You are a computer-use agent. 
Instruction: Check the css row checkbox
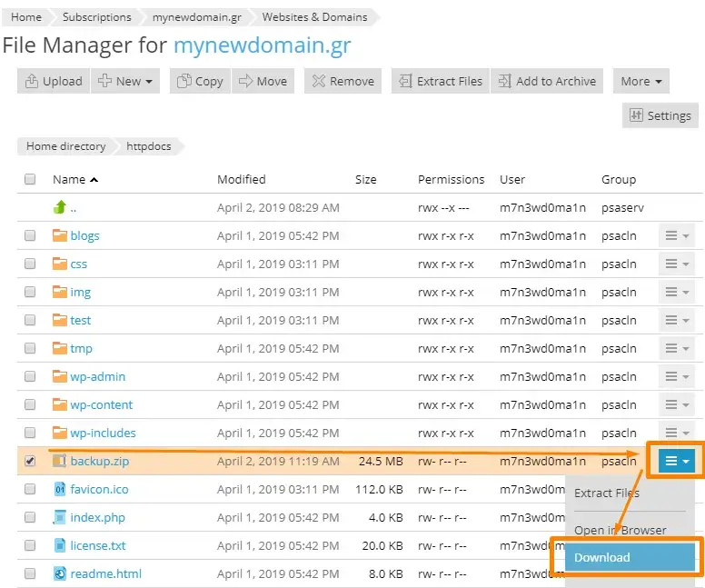[30, 264]
